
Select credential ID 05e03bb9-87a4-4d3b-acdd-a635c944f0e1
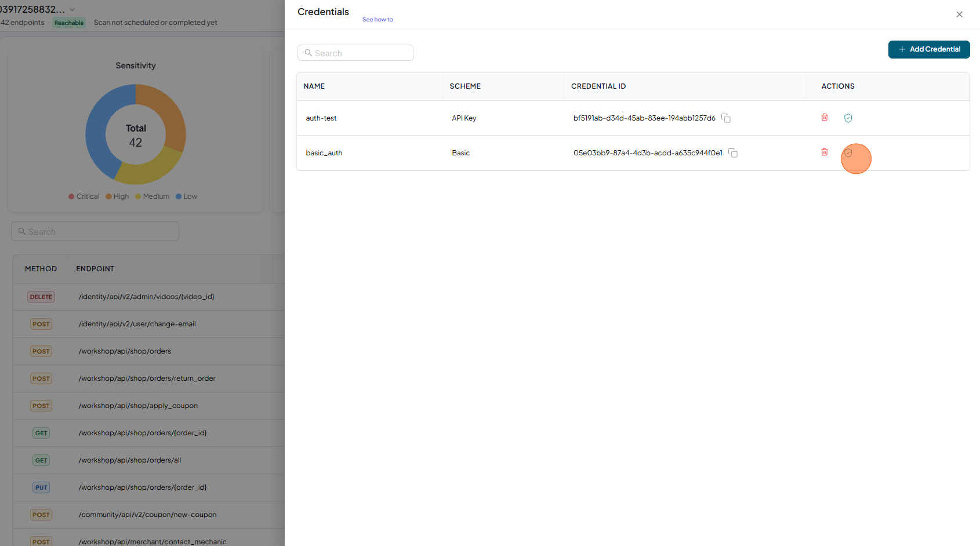pos(648,153)
